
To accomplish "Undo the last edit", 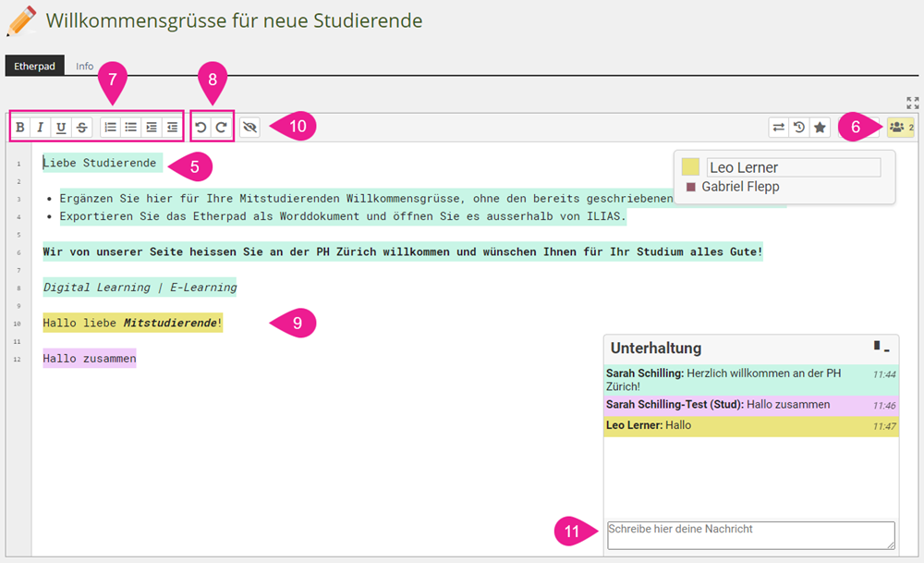I will [x=201, y=128].
